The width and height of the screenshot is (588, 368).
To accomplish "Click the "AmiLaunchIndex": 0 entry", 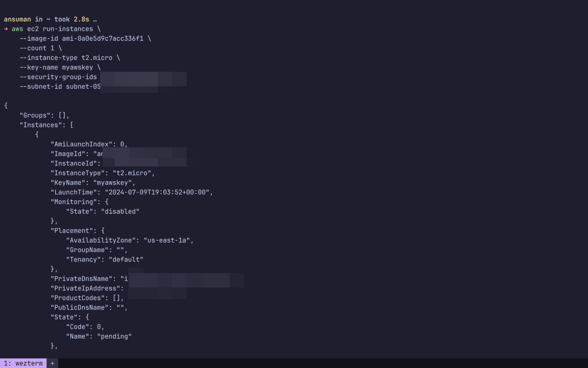I will tap(88, 144).
